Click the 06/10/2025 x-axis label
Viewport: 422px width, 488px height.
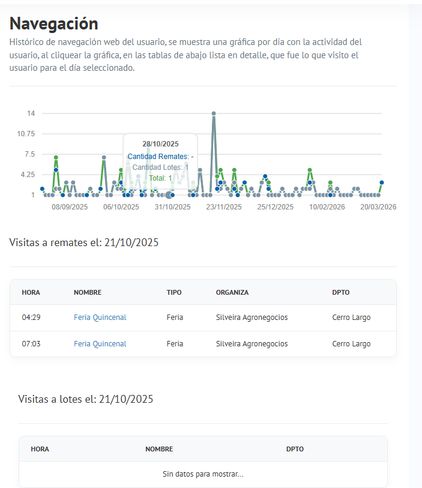coord(121,207)
